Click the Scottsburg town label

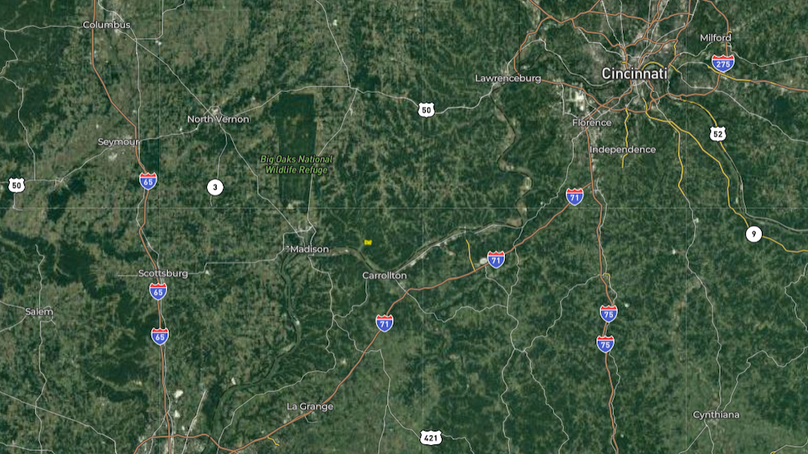pyautogui.click(x=163, y=274)
